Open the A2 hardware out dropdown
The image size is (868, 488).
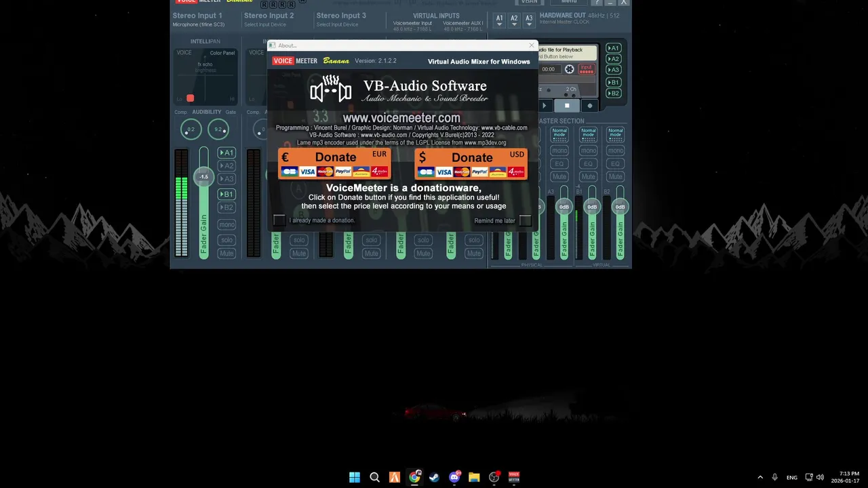coord(514,20)
